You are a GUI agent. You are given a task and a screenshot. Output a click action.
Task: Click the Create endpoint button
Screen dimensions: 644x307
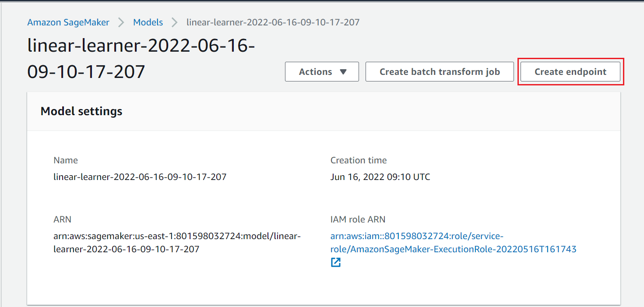[570, 72]
